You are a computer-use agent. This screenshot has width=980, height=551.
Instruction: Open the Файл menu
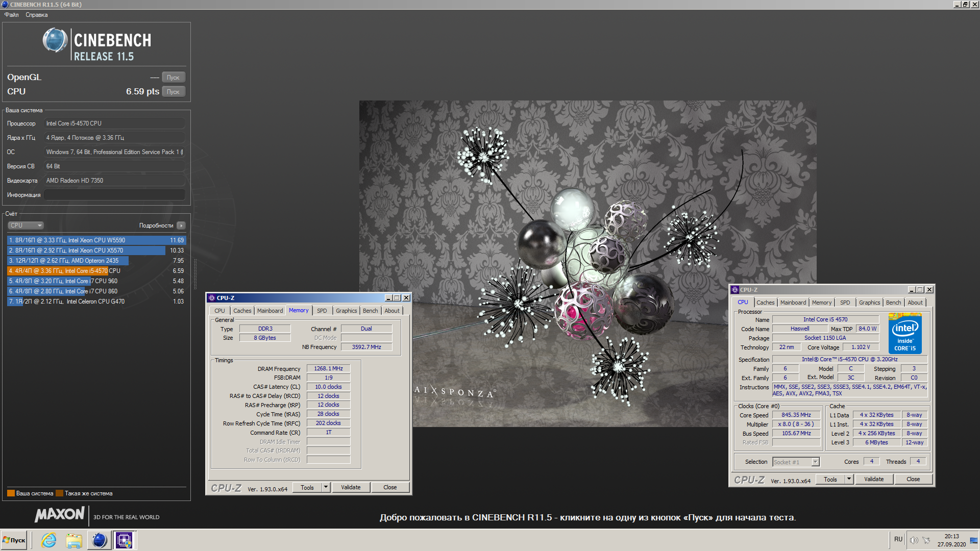pyautogui.click(x=11, y=15)
